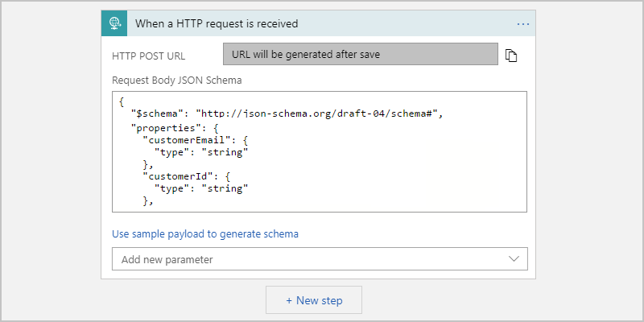Open the trigger's ellipsis options menu
The height and width of the screenshot is (322, 644).
(x=523, y=24)
